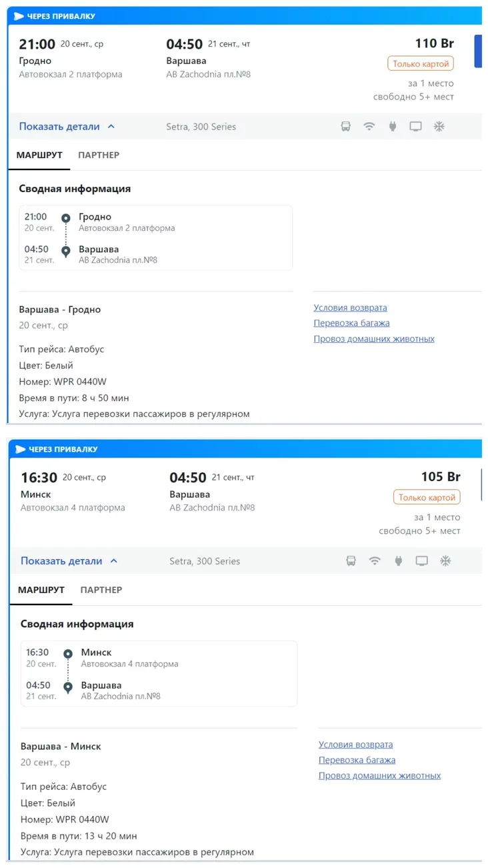
Task: Open Перевозка багажа link for the Minsk trip
Action: tap(357, 761)
